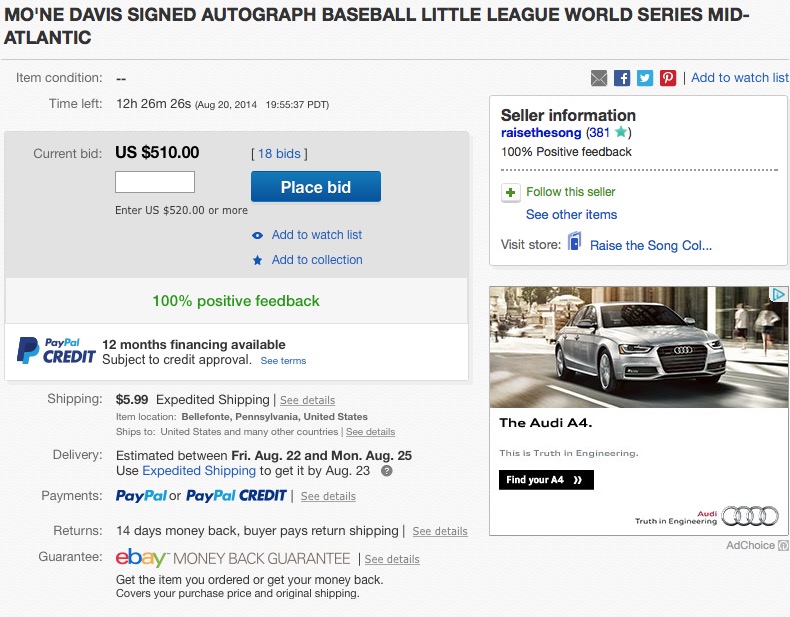This screenshot has width=790, height=617.
Task: Open See details for returns policy
Action: (440, 531)
